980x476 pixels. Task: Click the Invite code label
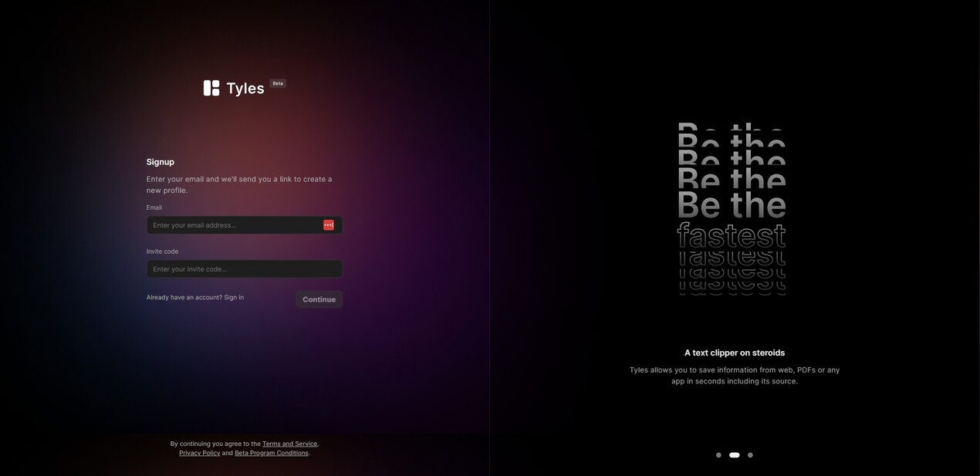point(162,252)
